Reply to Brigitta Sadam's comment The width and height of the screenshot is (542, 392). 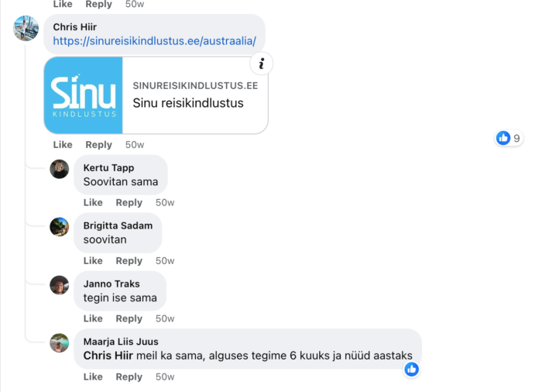point(129,260)
